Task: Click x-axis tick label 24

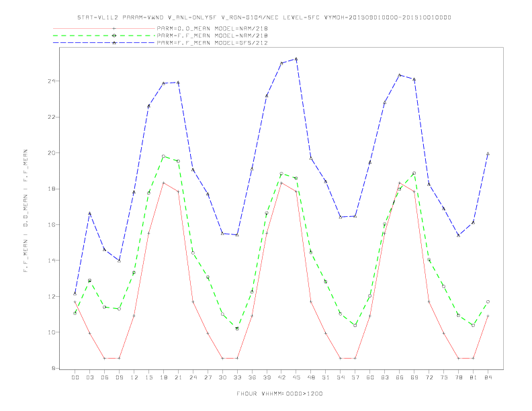Action: (193, 377)
